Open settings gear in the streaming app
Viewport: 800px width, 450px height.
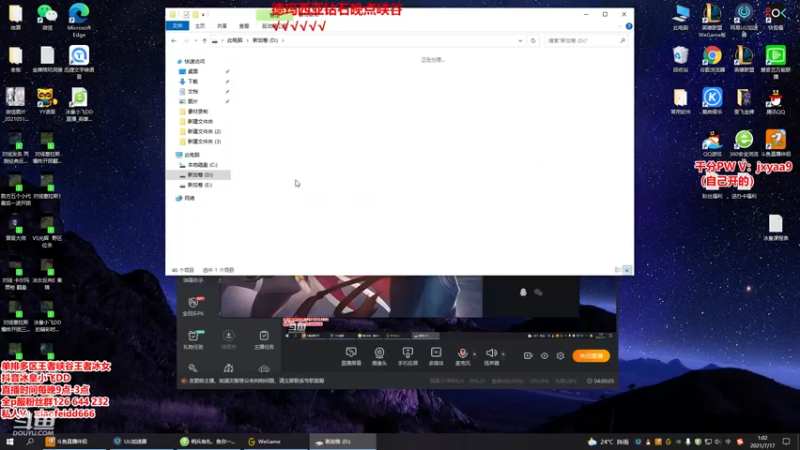[560, 356]
